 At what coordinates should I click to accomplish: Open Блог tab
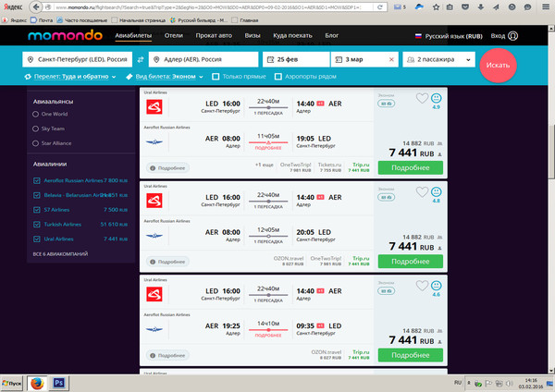(x=332, y=36)
